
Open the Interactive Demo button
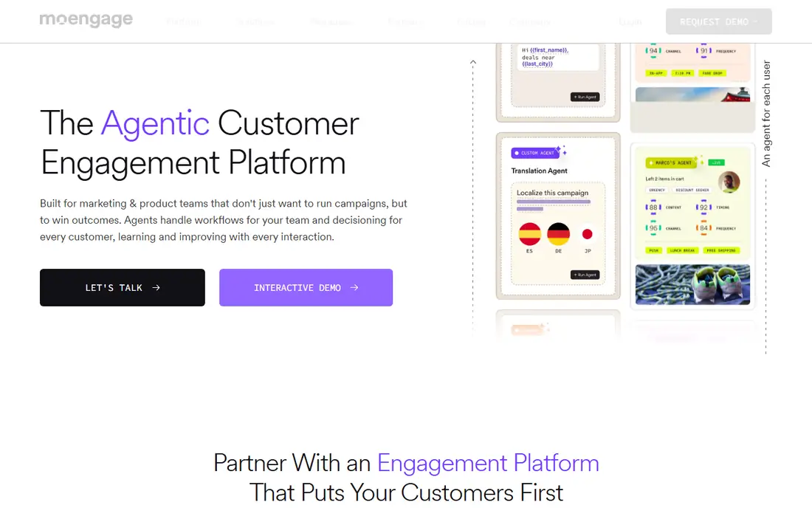pyautogui.click(x=306, y=287)
